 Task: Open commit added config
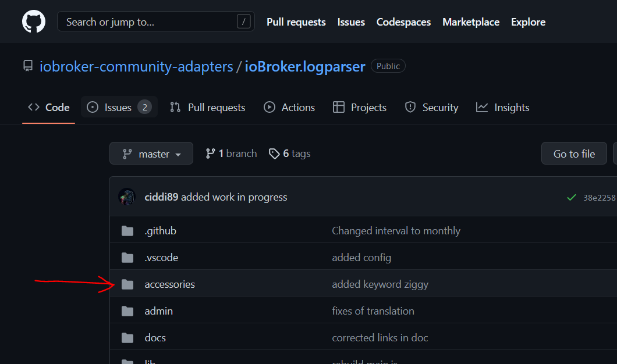(361, 258)
